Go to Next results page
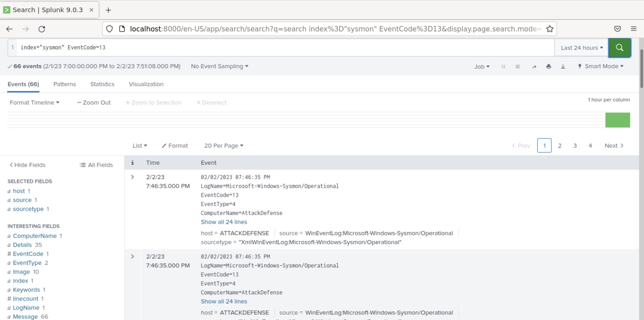 pos(614,146)
